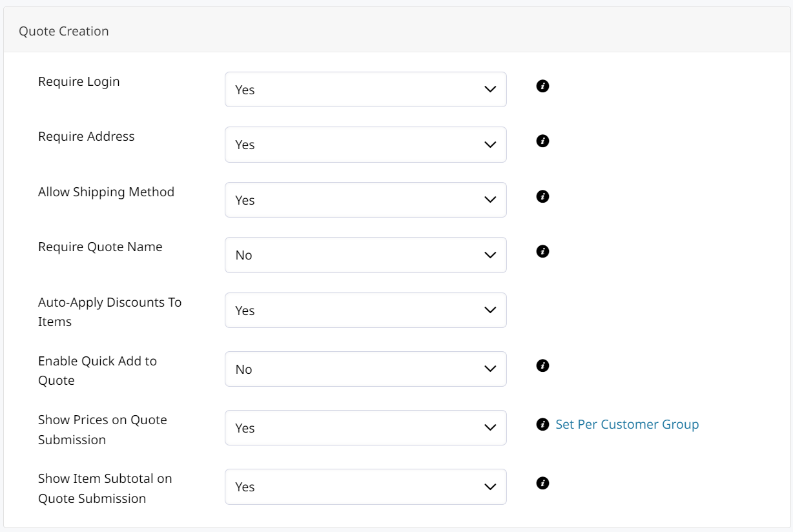
Task: Click the Allow Shipping Method label
Action: point(106,192)
